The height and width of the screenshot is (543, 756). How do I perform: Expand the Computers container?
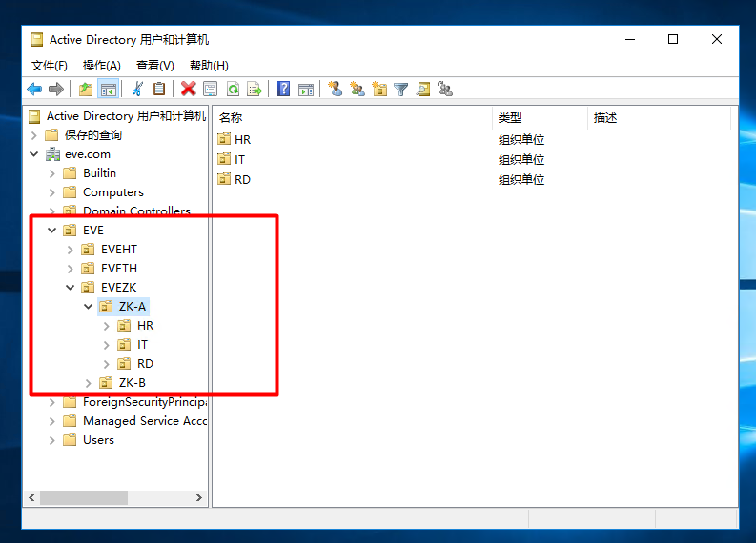pos(52,192)
